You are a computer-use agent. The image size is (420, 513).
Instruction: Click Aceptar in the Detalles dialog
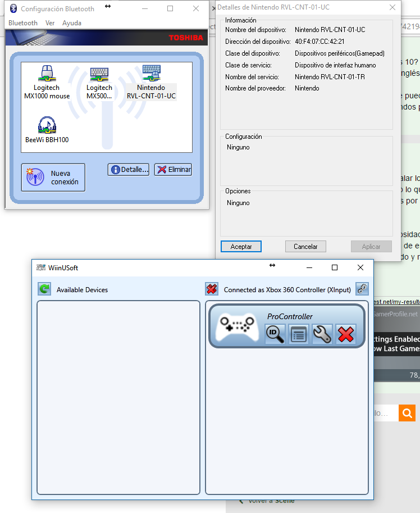coord(241,246)
